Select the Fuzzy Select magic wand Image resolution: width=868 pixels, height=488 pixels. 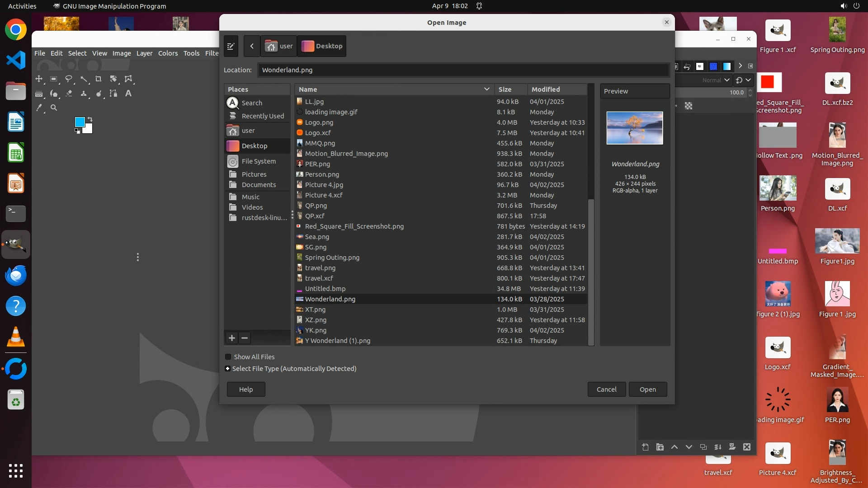[x=84, y=79]
